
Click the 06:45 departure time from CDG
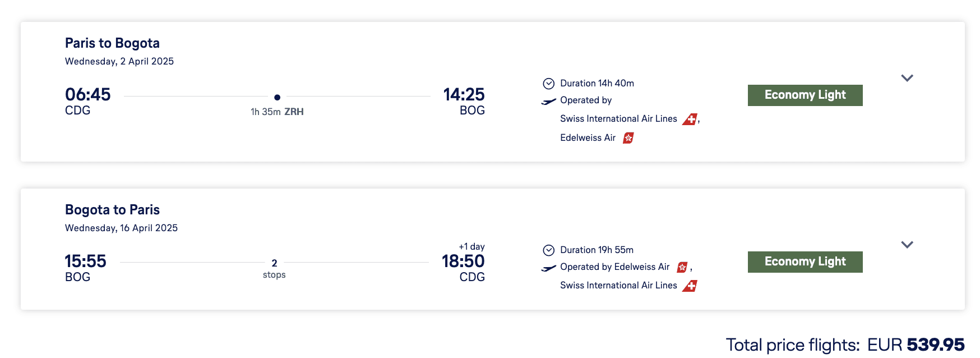pos(88,94)
